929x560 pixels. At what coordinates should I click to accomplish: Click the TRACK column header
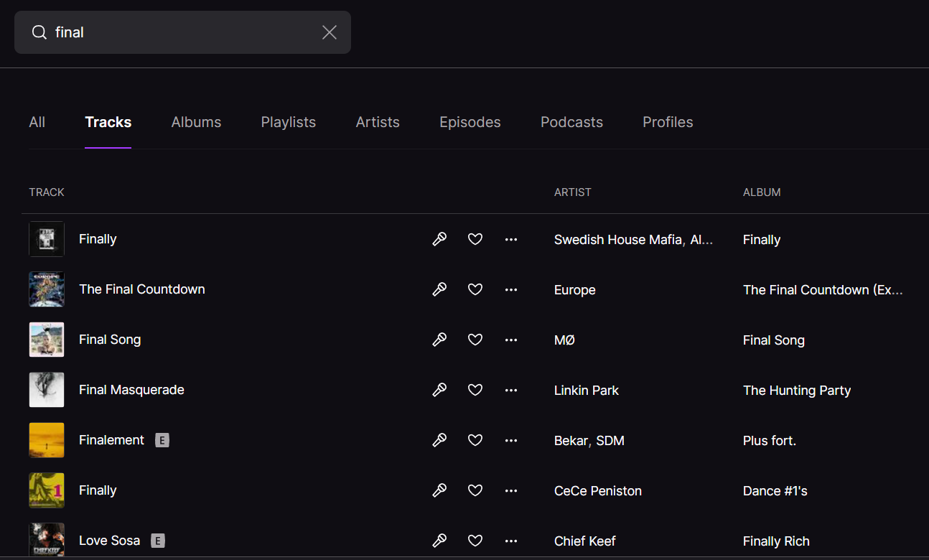(x=47, y=192)
